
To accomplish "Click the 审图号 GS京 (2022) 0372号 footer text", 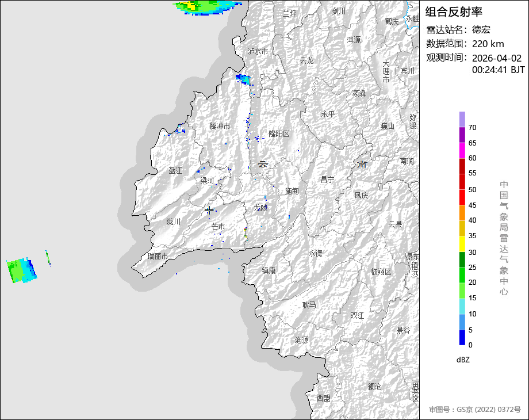I will point(474,410).
